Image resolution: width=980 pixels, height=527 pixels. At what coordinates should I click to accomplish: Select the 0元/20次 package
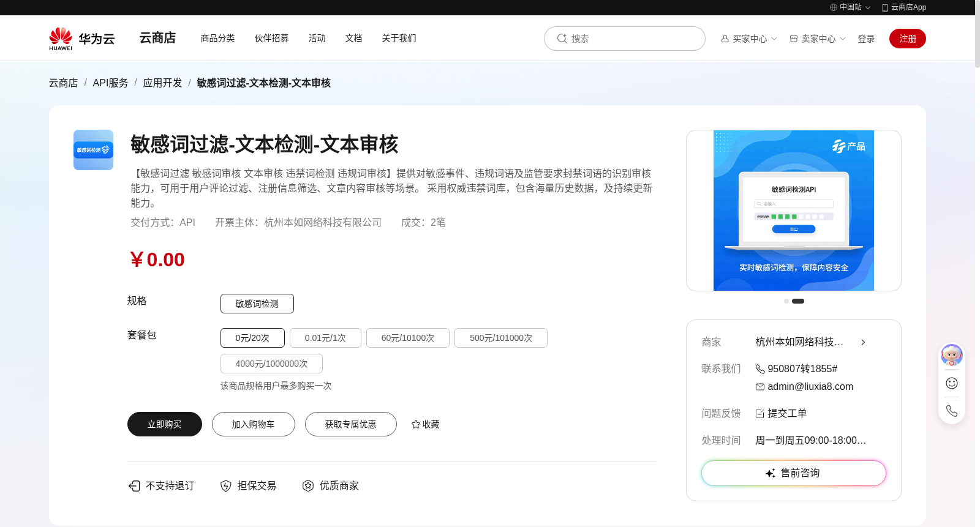[252, 338]
